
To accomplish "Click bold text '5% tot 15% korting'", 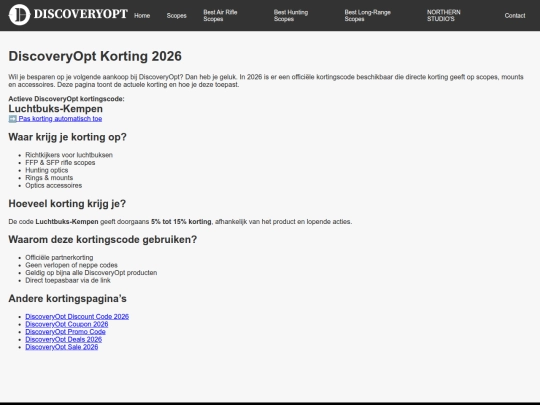I will (x=181, y=222).
